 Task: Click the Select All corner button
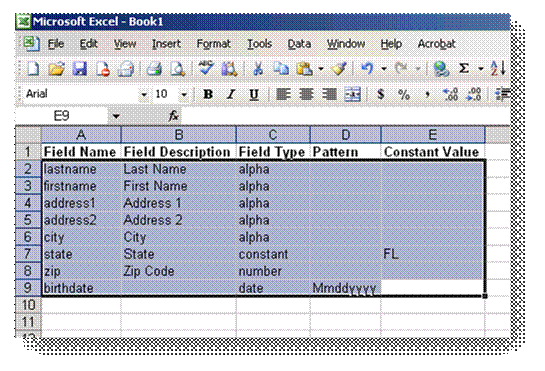tap(28, 135)
